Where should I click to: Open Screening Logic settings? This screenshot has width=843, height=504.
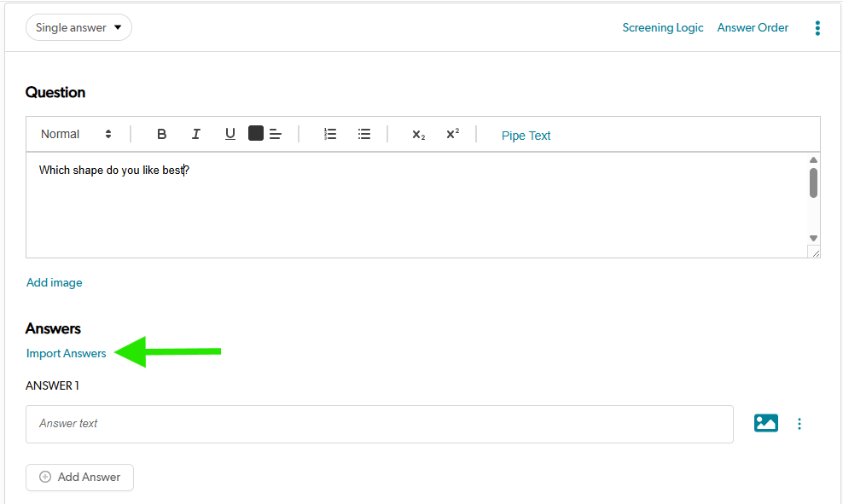click(x=662, y=27)
